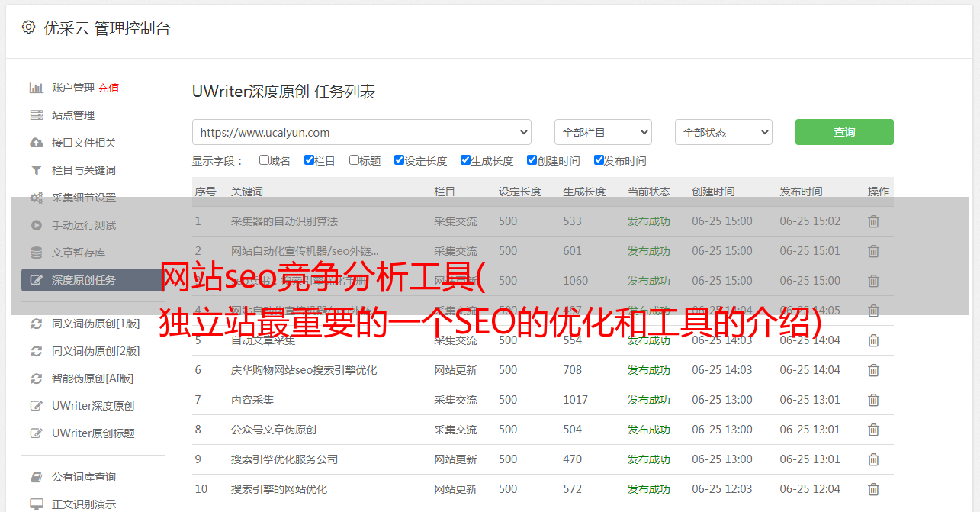Check the 标题 field checkbox
This screenshot has height=512, width=980.
[x=354, y=160]
